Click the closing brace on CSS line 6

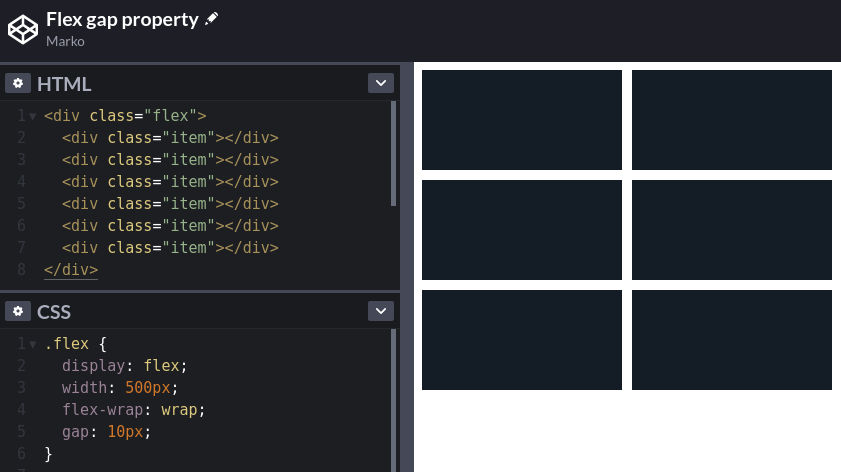pyautogui.click(x=48, y=454)
